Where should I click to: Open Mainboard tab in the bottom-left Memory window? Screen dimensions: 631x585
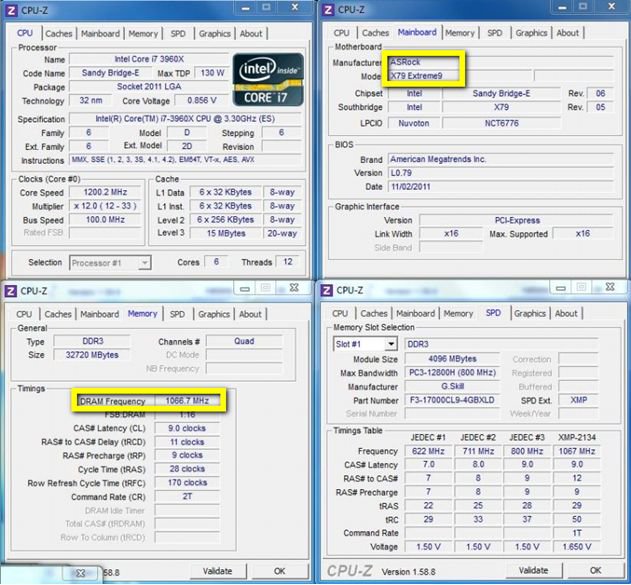[x=99, y=314]
